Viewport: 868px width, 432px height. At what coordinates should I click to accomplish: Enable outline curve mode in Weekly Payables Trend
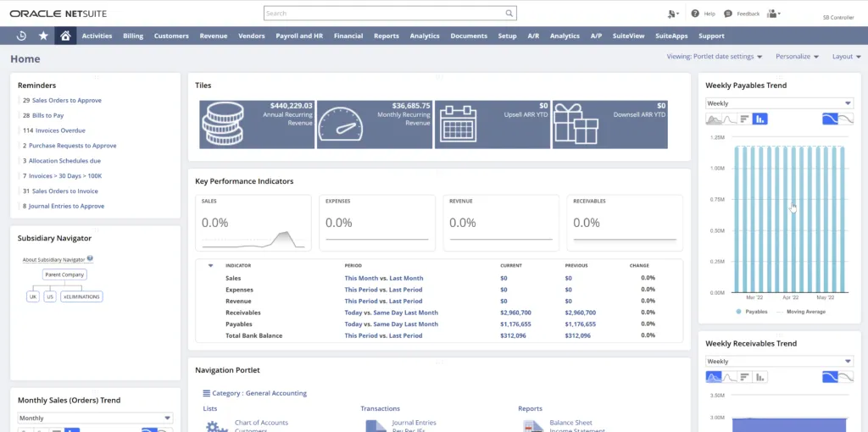pos(845,119)
